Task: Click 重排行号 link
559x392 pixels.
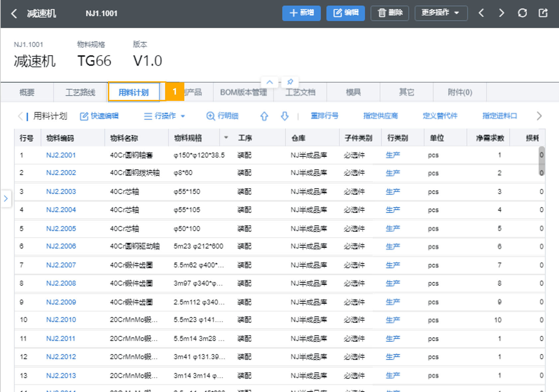Action: pos(325,116)
